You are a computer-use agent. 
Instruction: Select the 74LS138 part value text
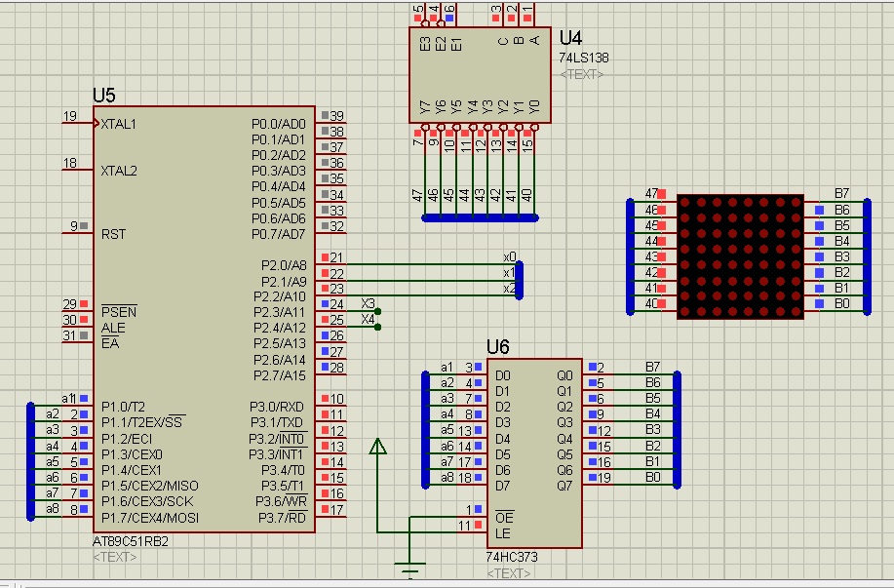coord(584,58)
